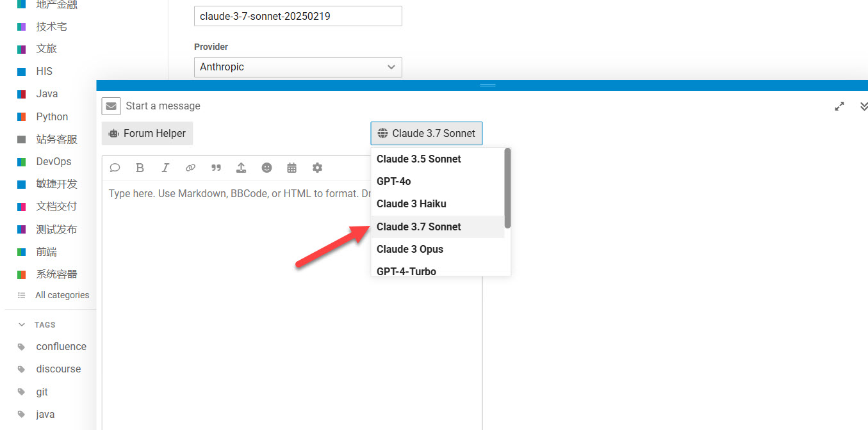868x430 pixels.
Task: Go to All categories
Action: point(62,295)
